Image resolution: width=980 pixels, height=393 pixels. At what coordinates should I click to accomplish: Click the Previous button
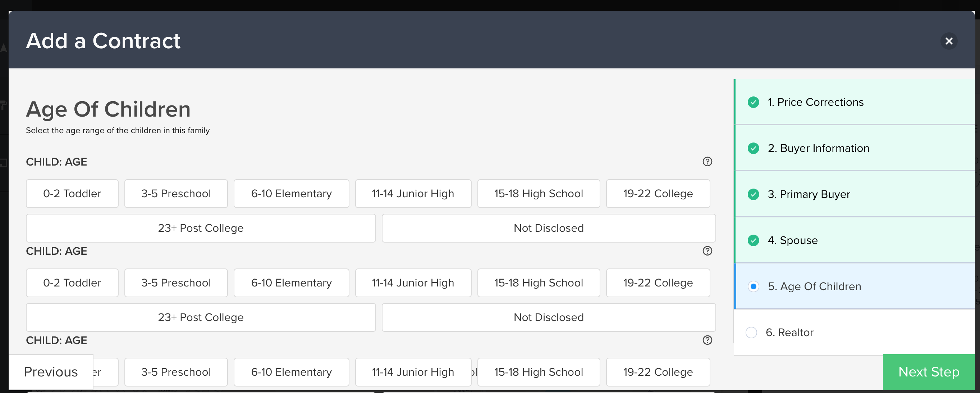(x=51, y=372)
